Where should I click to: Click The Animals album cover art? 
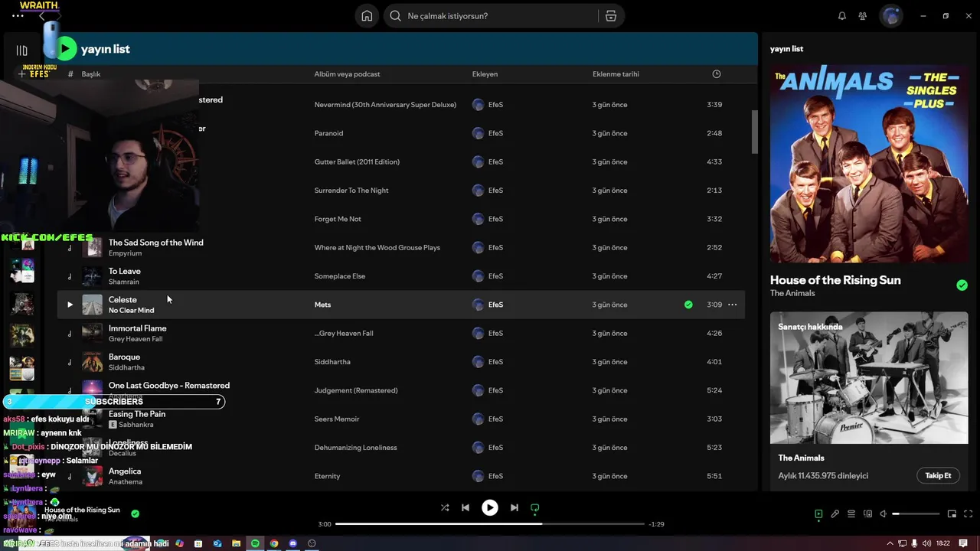[x=869, y=163]
